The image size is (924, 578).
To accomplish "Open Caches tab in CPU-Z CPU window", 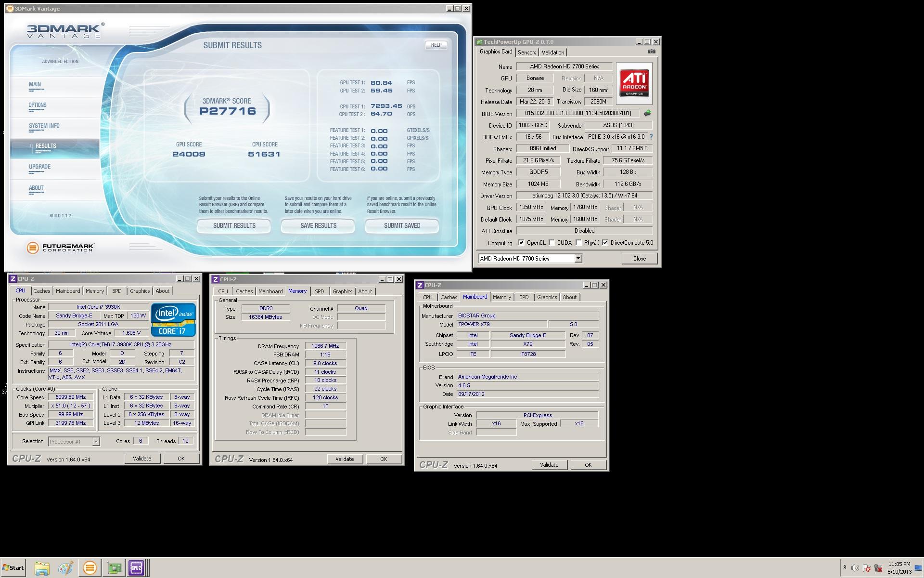I will point(42,291).
